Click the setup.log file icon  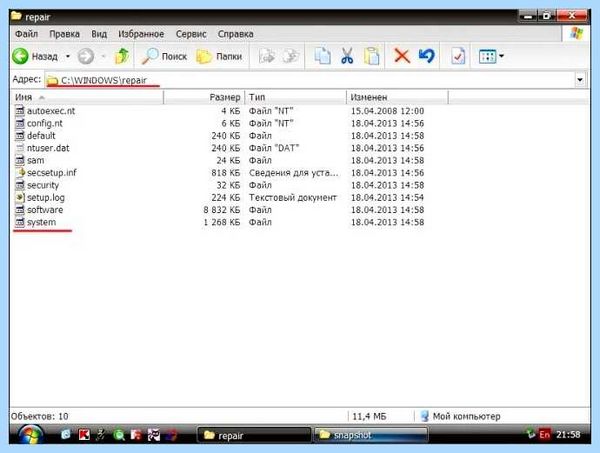20,197
